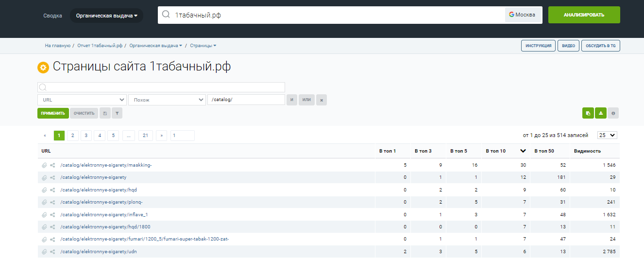This screenshot has height=260, width=644.
Task: Expand the Органическая выдача breadcrumb dropdown
Action: [156, 46]
